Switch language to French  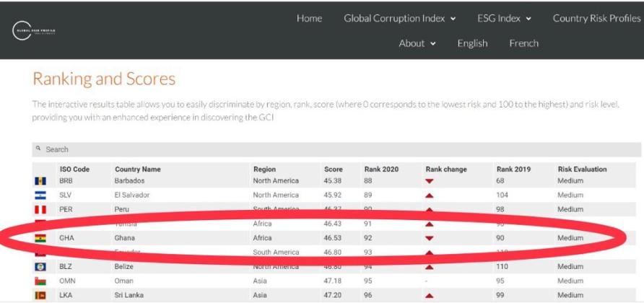523,43
